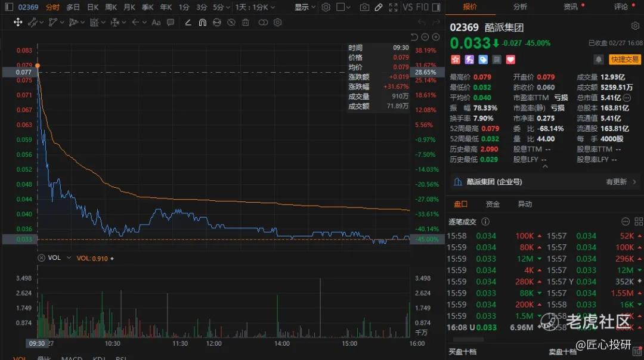Click the F10 company info button

(x=422, y=7)
